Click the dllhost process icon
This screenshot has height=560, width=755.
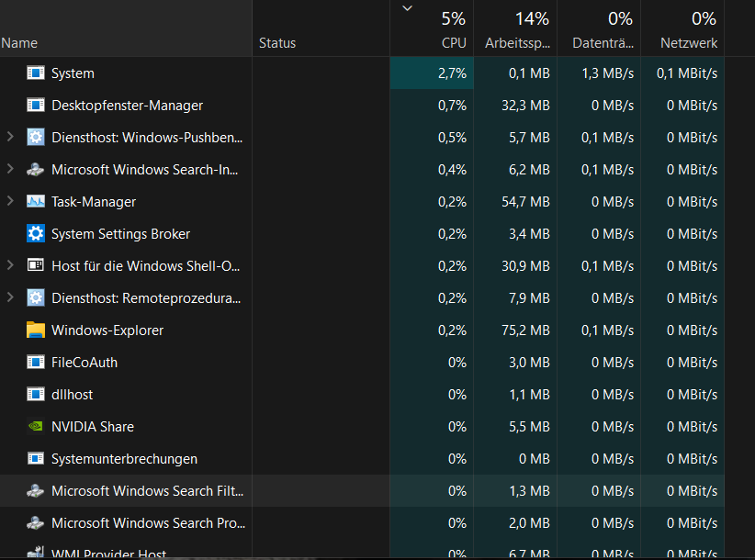tap(36, 395)
